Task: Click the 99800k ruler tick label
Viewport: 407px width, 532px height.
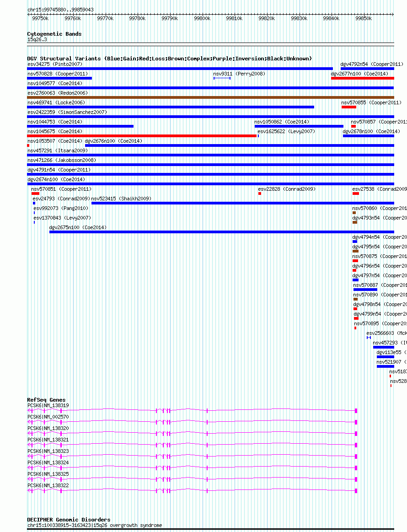Action: [x=202, y=19]
